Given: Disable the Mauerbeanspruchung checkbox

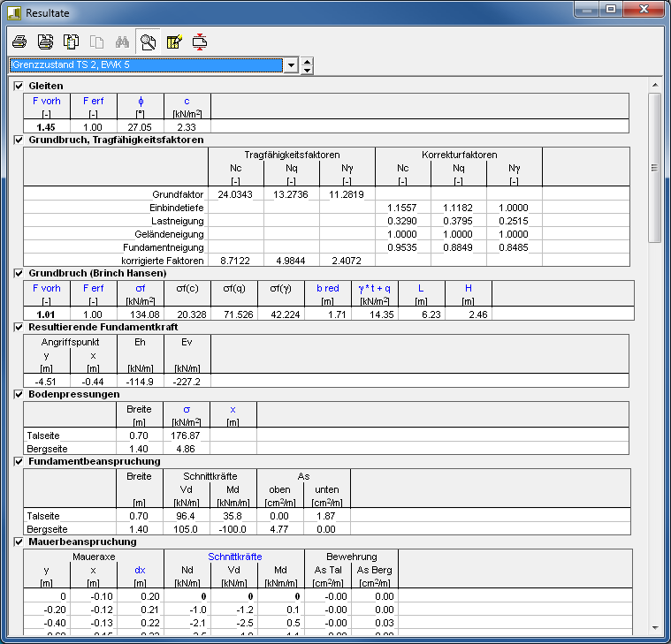Looking at the screenshot, I should click(x=19, y=542).
